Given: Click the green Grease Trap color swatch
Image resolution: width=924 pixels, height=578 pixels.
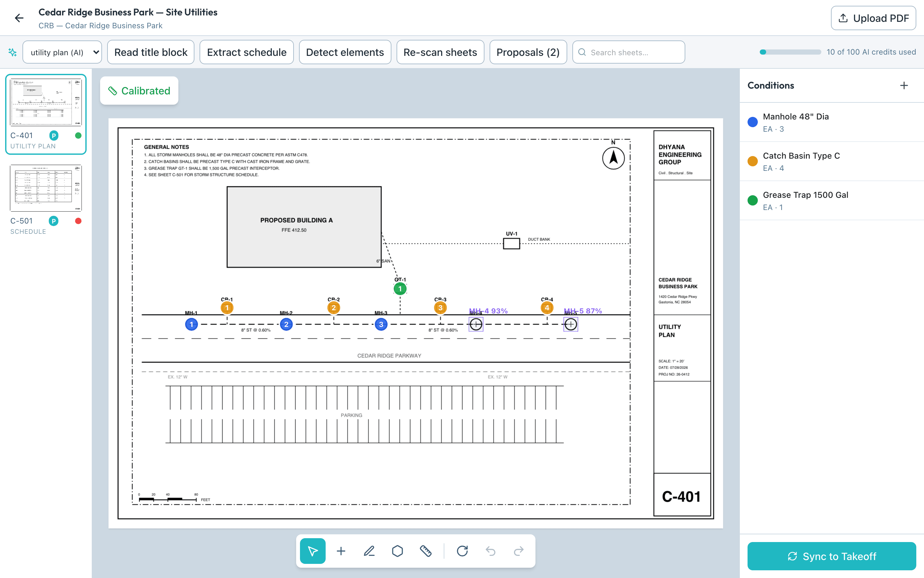Looking at the screenshot, I should [753, 201].
